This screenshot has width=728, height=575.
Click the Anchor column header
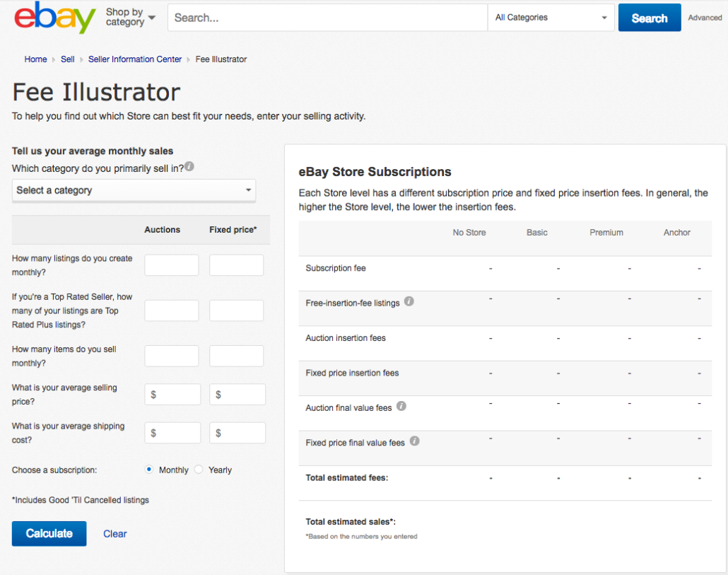click(677, 233)
